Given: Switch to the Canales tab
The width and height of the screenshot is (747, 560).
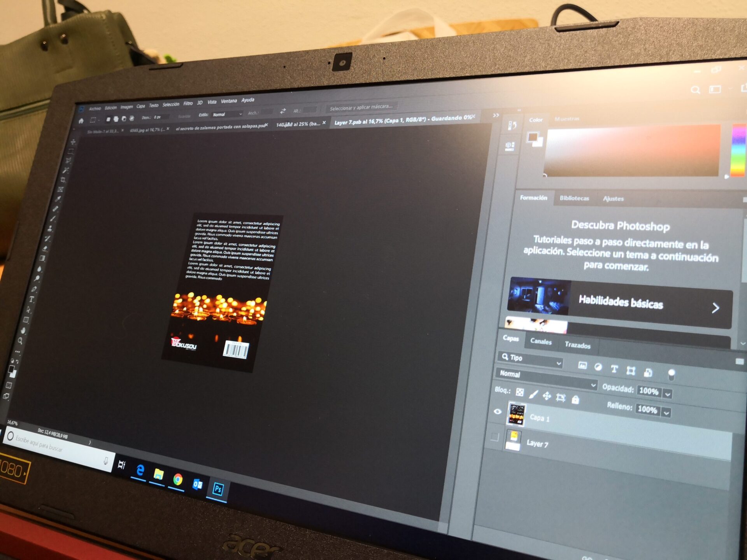Looking at the screenshot, I should pos(541,341).
